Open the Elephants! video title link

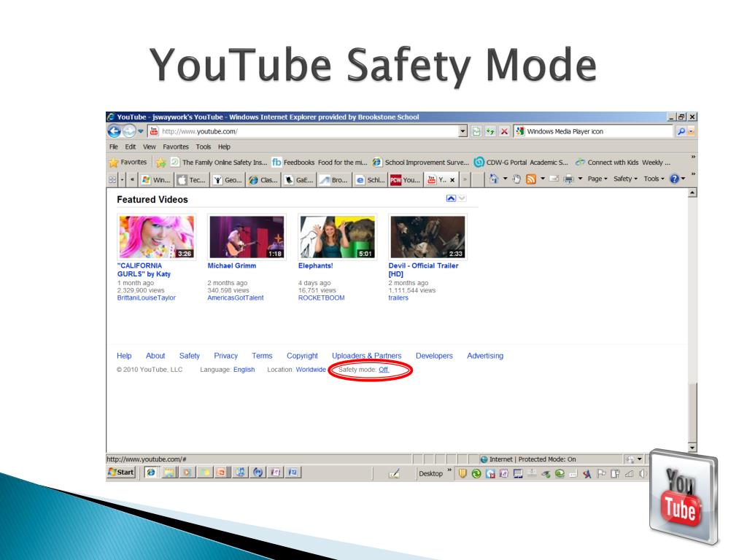tap(315, 265)
